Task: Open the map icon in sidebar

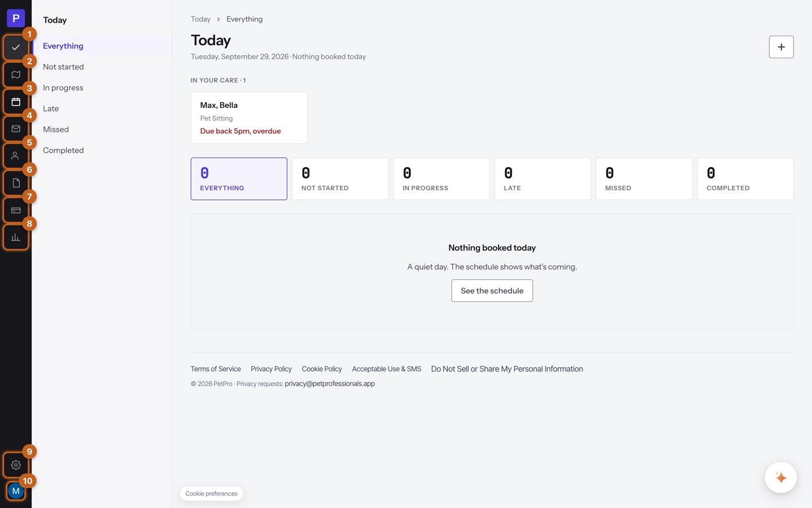Action: pos(16,75)
